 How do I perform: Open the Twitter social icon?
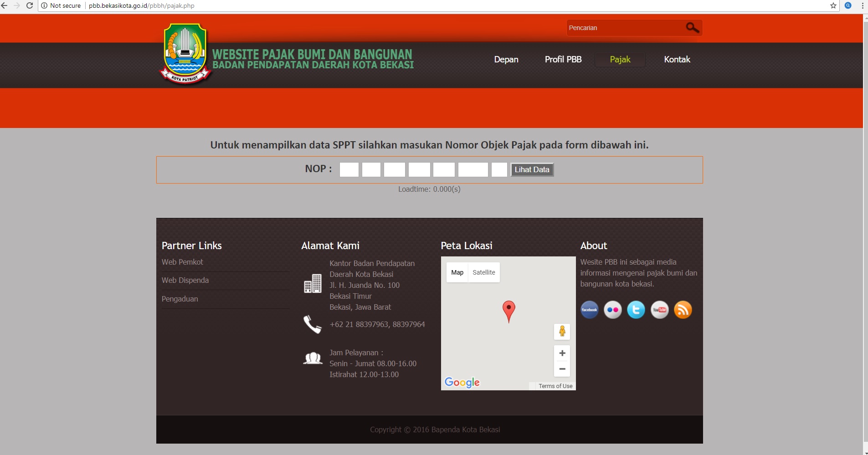point(636,310)
